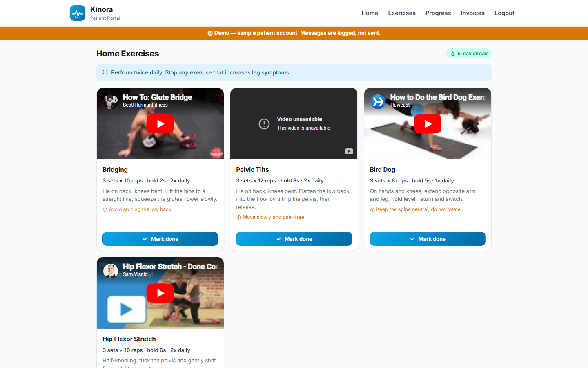Go to the Exercises page
The image size is (588, 368).
402,13
